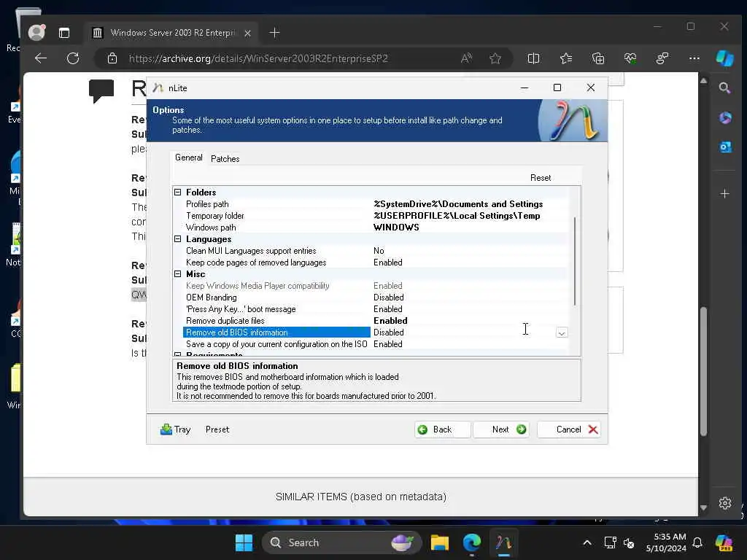Select the Profiles path row

tap(370, 204)
